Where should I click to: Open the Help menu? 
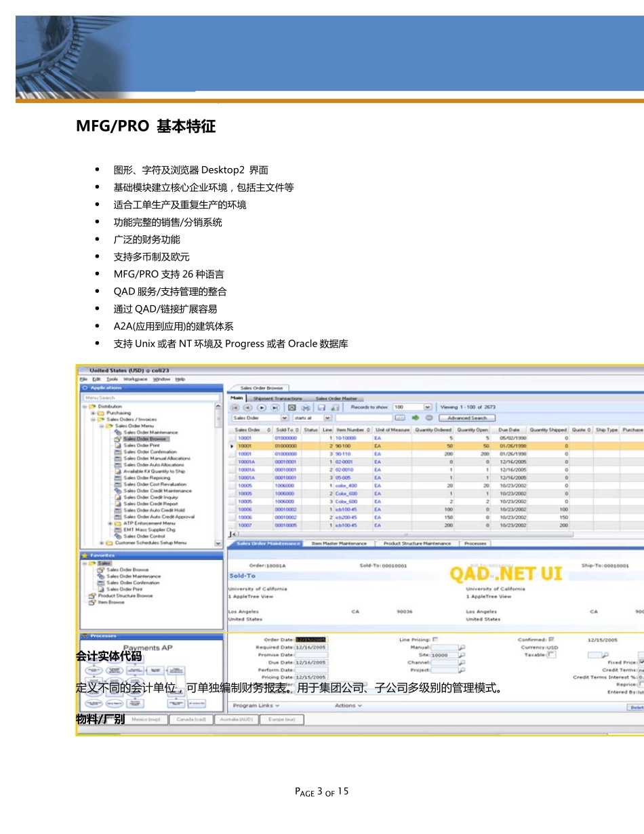tap(180, 379)
